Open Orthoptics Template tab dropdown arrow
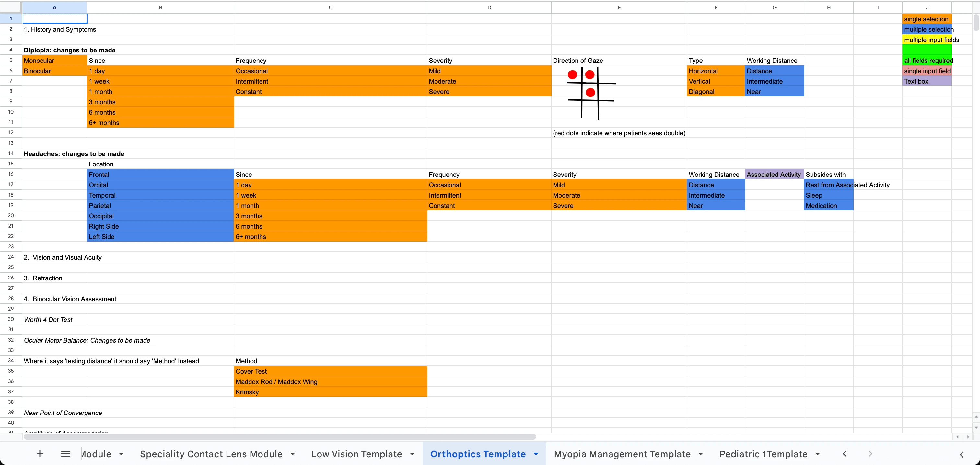The width and height of the screenshot is (980, 465). coord(536,454)
